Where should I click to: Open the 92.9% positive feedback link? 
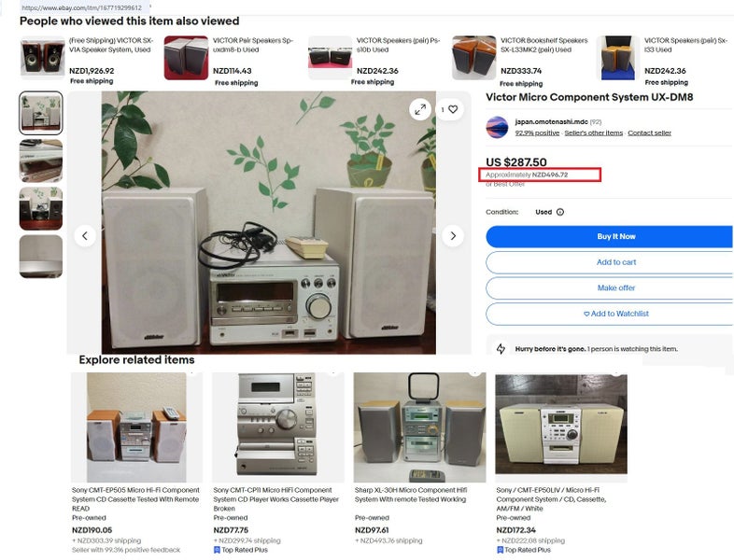537,133
